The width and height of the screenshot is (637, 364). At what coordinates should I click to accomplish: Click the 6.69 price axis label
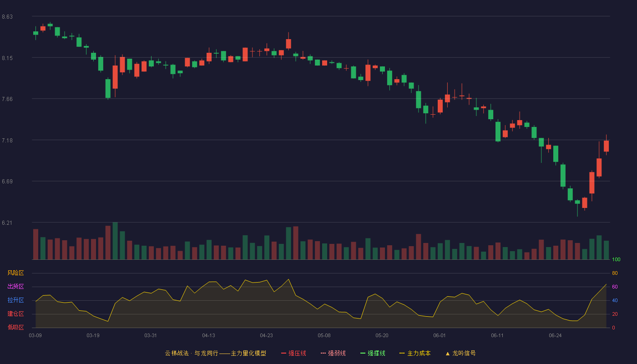pos(7,182)
